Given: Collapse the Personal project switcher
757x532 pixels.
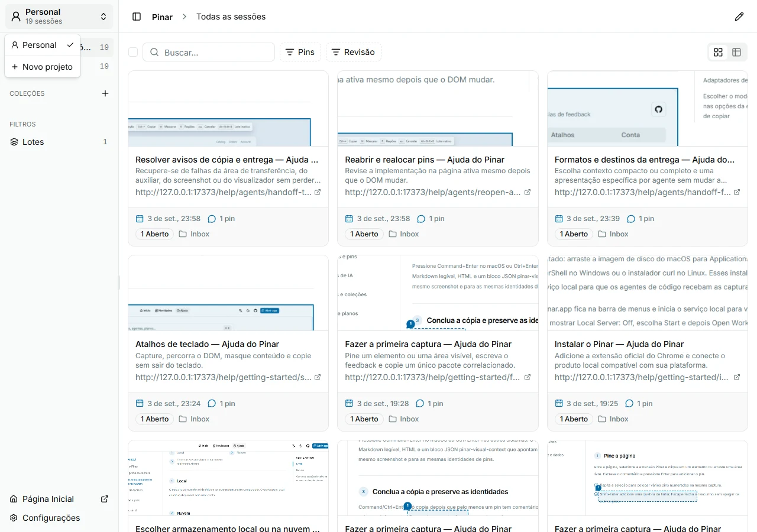Looking at the screenshot, I should point(59,17).
